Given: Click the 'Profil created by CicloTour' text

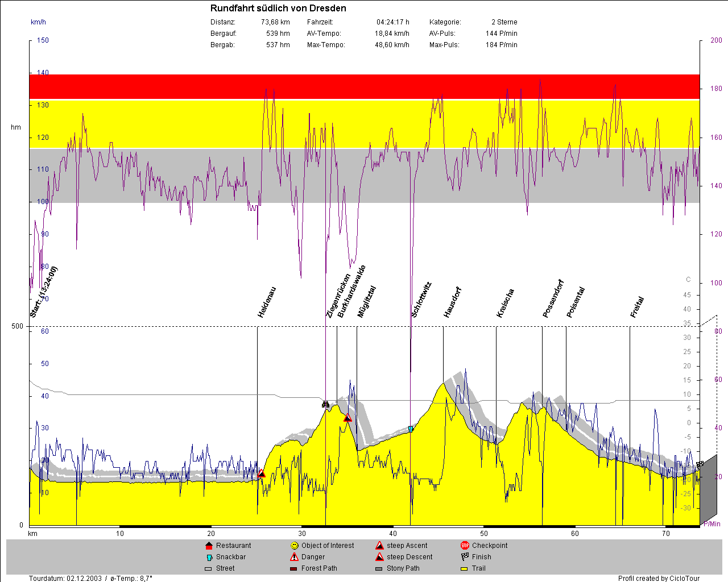Looking at the screenshot, I should tap(659, 579).
